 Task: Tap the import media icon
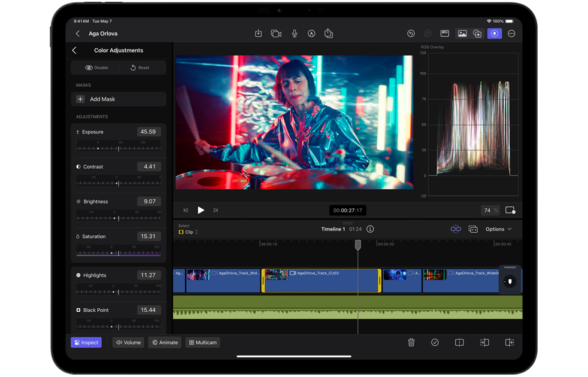point(258,34)
